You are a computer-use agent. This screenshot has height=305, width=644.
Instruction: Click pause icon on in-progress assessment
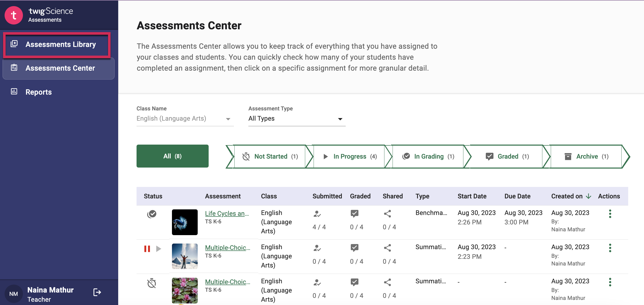pos(147,249)
